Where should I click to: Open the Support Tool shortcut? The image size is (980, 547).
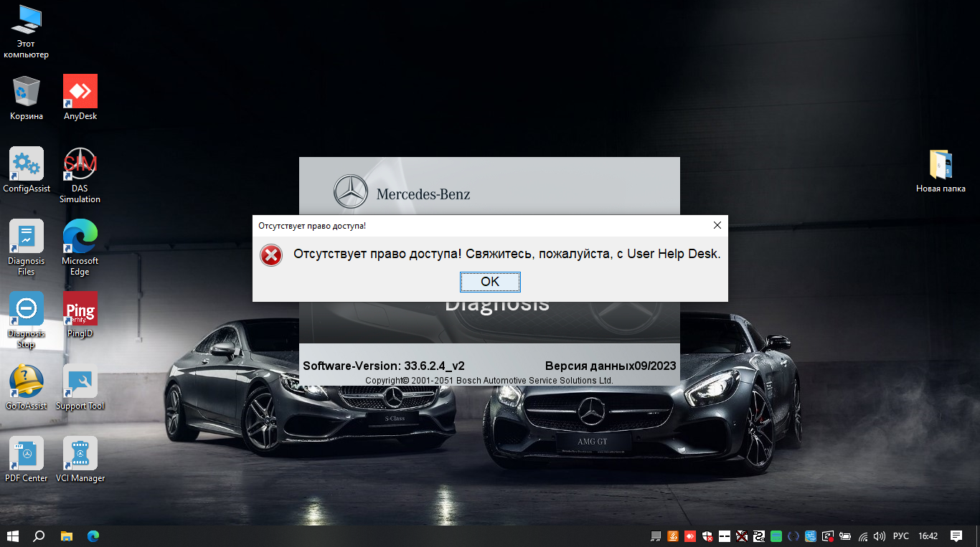click(80, 387)
